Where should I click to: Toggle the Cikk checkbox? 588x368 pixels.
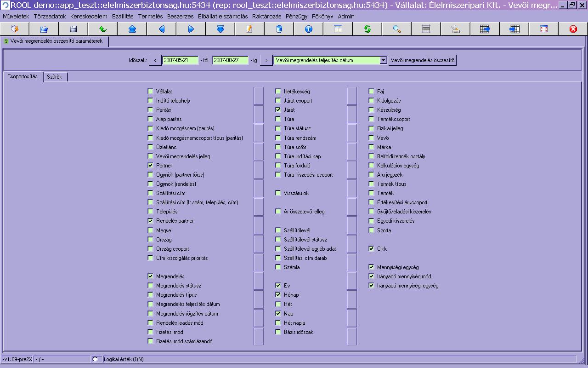pyautogui.click(x=371, y=248)
